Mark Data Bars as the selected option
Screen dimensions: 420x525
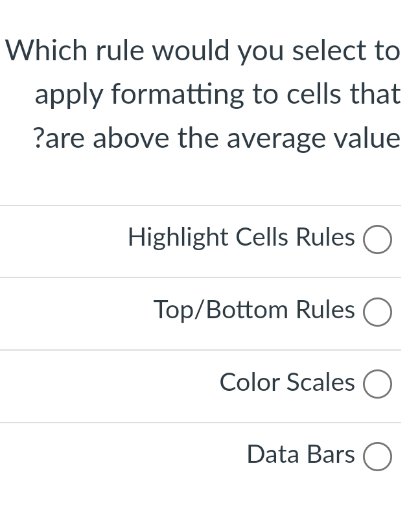point(377,456)
